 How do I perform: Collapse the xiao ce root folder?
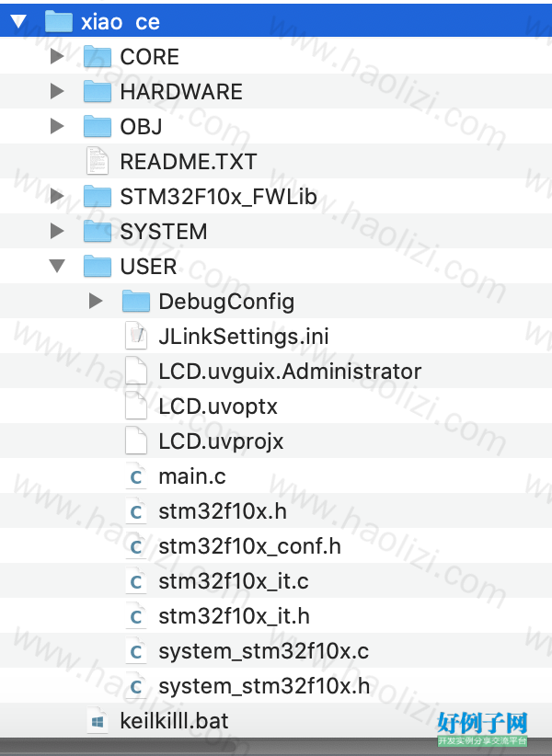(18, 22)
